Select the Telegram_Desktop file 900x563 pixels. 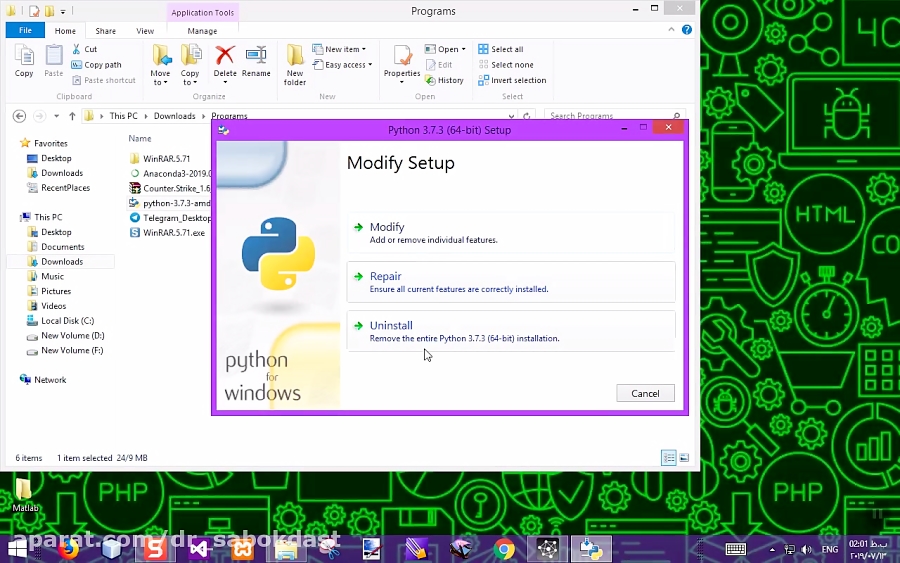[x=170, y=218]
